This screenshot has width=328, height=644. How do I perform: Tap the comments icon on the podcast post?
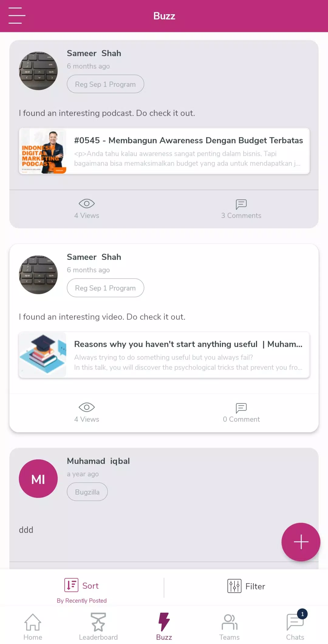[x=241, y=204]
